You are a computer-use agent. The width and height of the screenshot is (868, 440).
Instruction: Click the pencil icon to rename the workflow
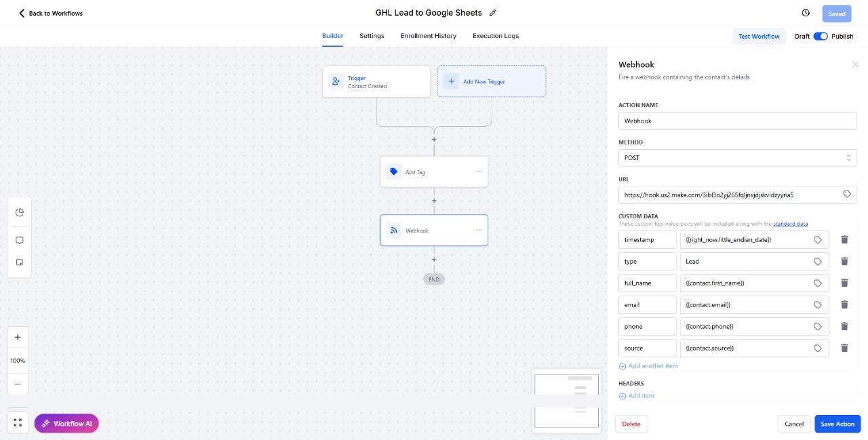(493, 13)
